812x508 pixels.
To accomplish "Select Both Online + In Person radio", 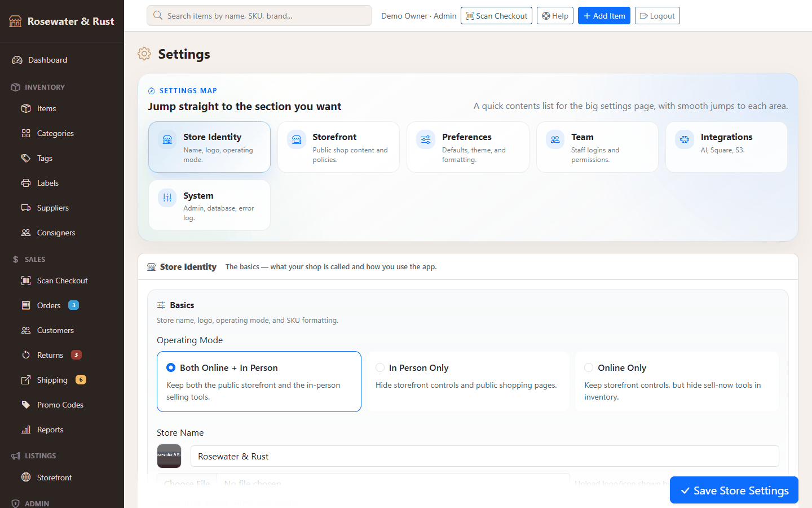I will click(171, 367).
